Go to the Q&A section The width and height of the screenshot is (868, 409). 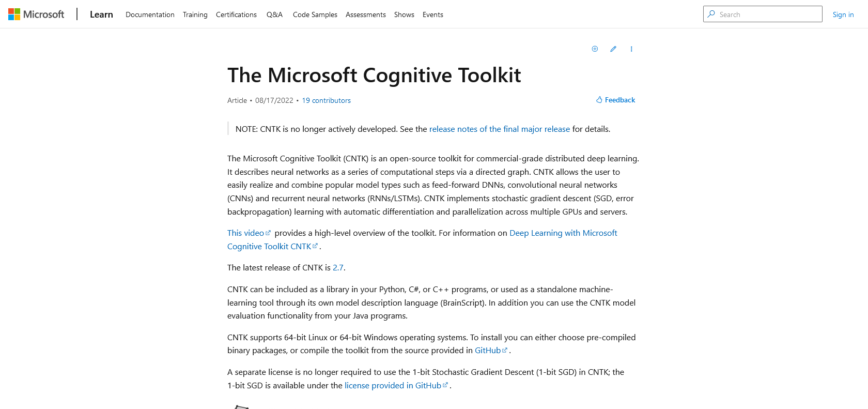(274, 14)
